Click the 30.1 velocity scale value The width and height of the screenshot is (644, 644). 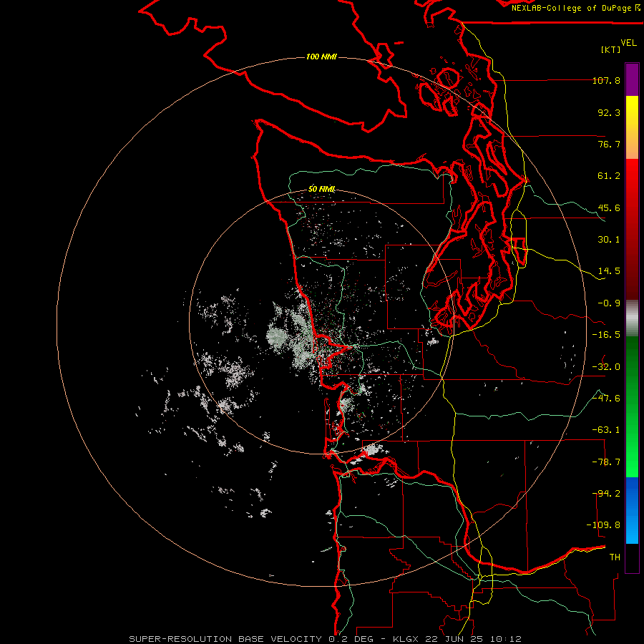pyautogui.click(x=609, y=240)
